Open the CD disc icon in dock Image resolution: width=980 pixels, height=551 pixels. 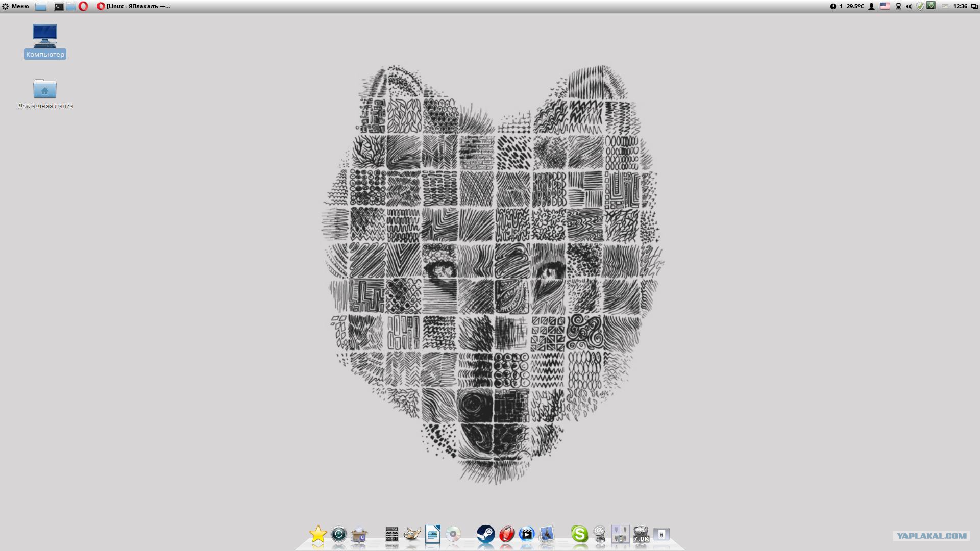(x=453, y=534)
